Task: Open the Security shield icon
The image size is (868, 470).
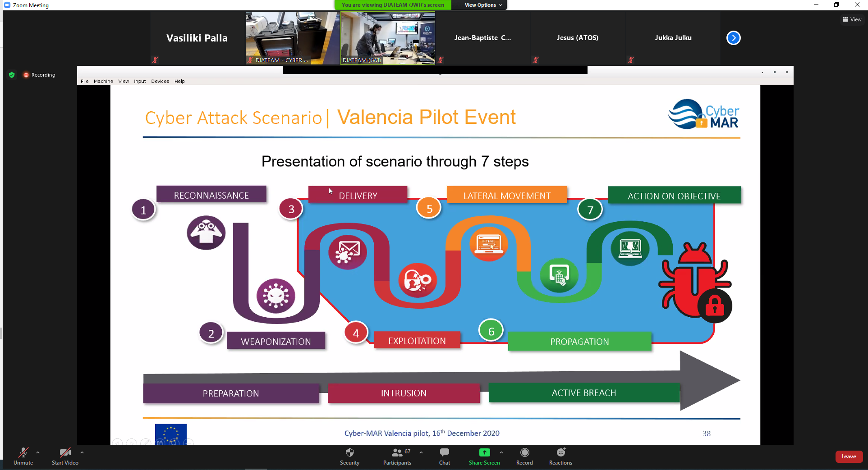Action: point(349,453)
